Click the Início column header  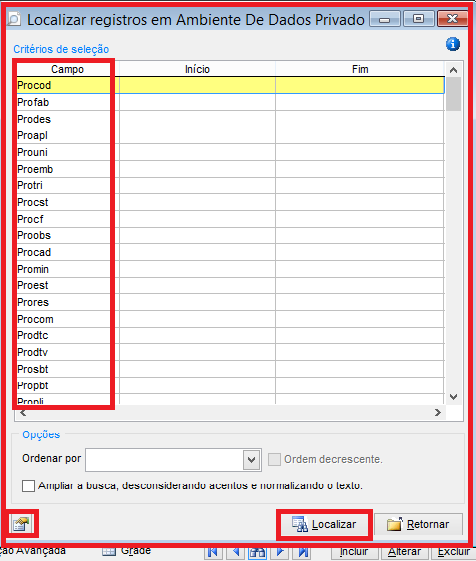click(197, 69)
